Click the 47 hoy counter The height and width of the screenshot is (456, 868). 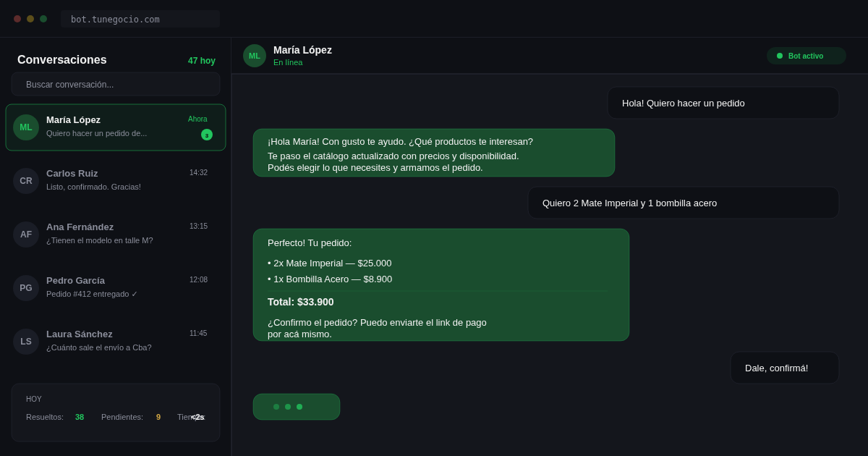coord(201,61)
